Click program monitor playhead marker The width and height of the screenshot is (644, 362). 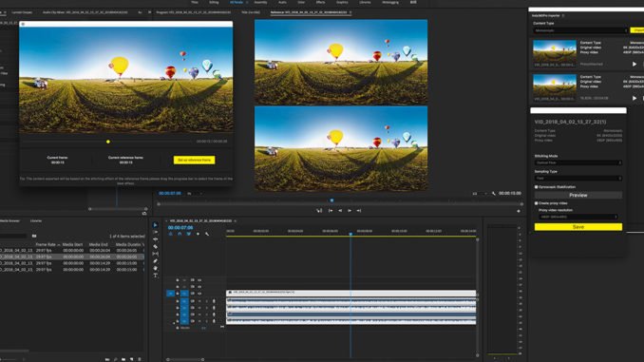pyautogui.click(x=331, y=200)
